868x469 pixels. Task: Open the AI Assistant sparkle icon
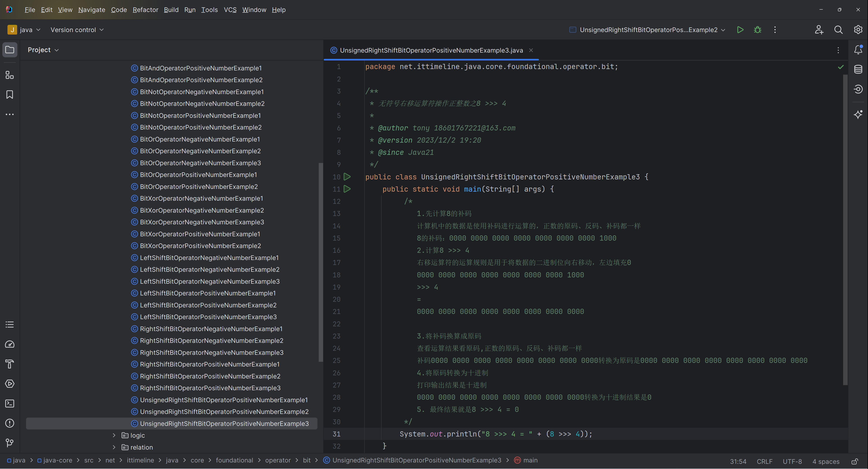pyautogui.click(x=858, y=114)
